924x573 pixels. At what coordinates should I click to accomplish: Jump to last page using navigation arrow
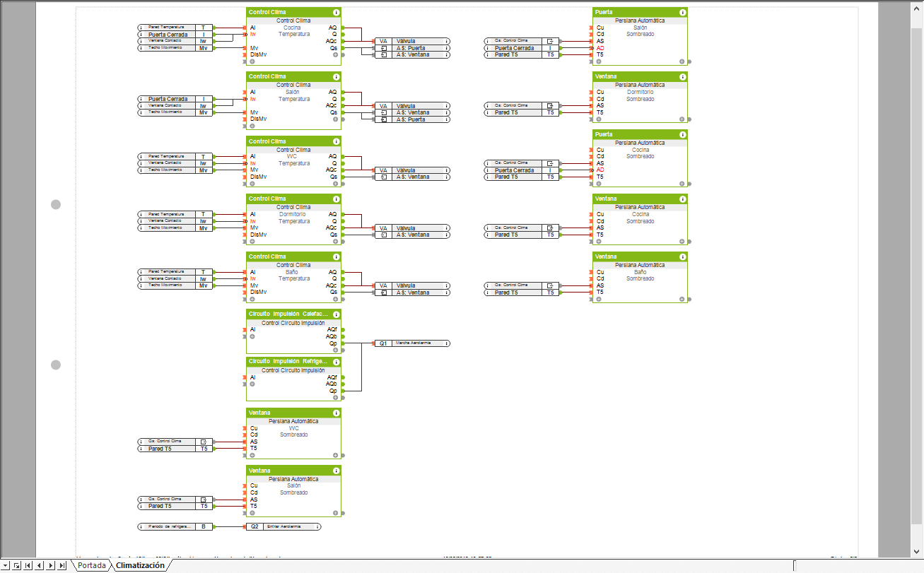[x=62, y=565]
